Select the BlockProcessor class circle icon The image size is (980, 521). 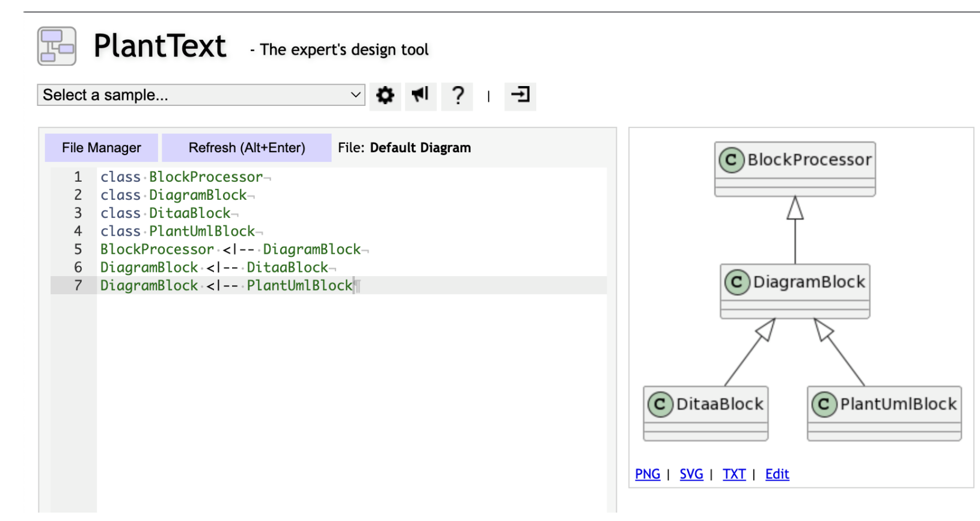click(x=731, y=160)
